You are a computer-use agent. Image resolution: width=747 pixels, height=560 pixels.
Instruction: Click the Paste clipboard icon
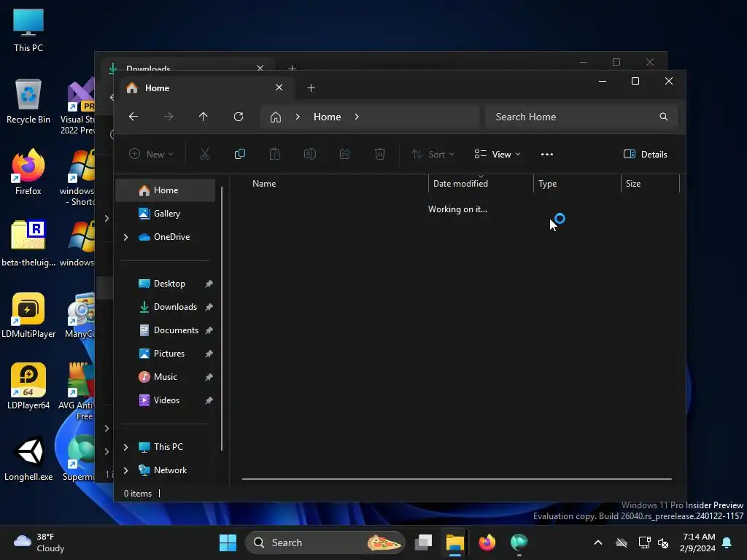pos(275,155)
